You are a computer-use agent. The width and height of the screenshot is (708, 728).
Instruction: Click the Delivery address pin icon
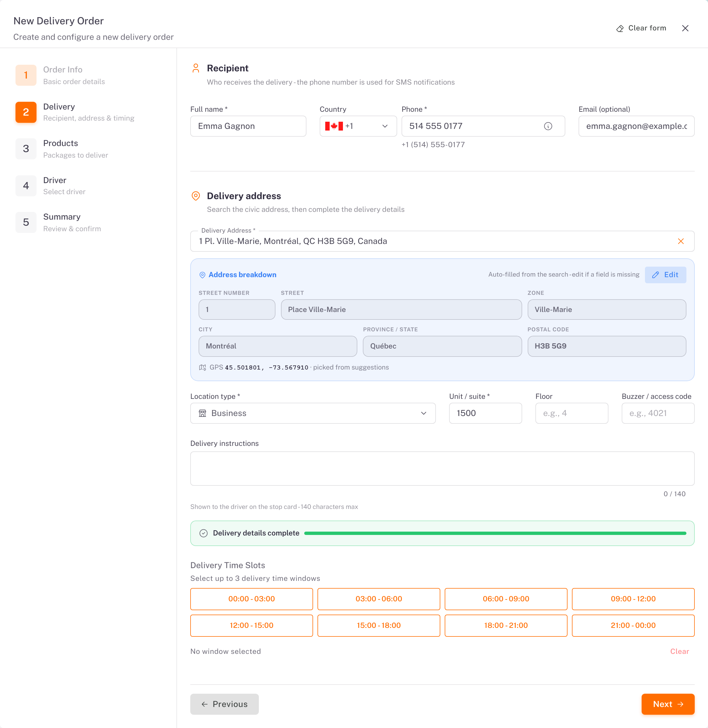196,196
